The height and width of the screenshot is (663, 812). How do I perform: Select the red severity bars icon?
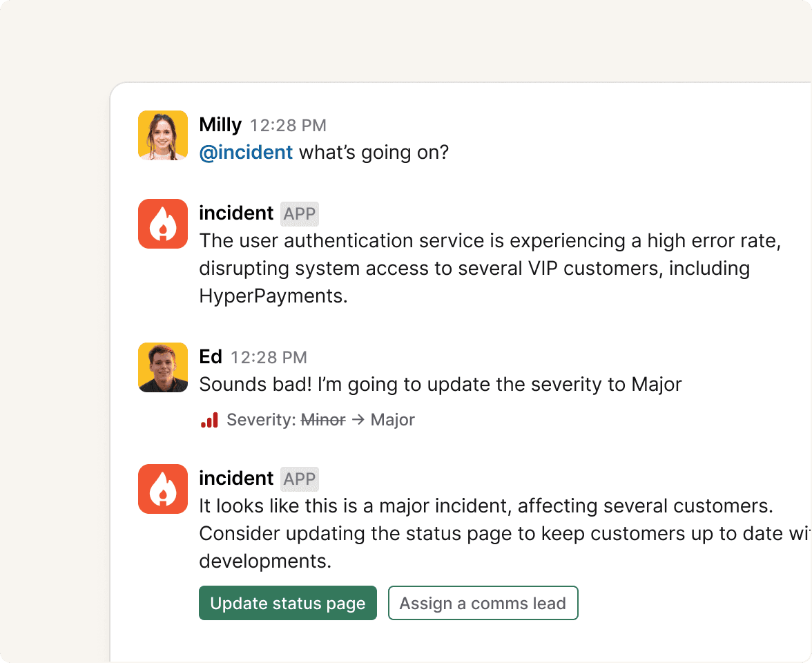point(209,419)
